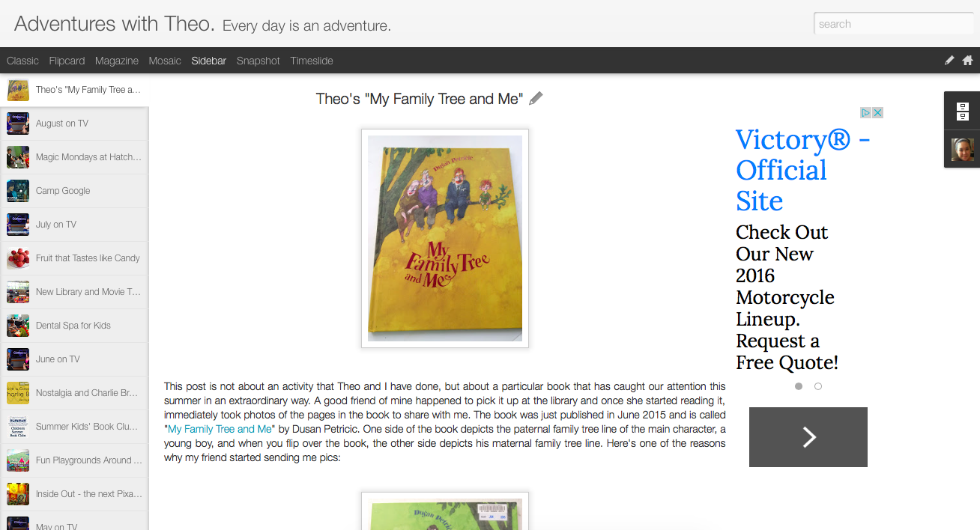This screenshot has height=530, width=980.
Task: Open the author profile photo gadget
Action: pos(963,150)
